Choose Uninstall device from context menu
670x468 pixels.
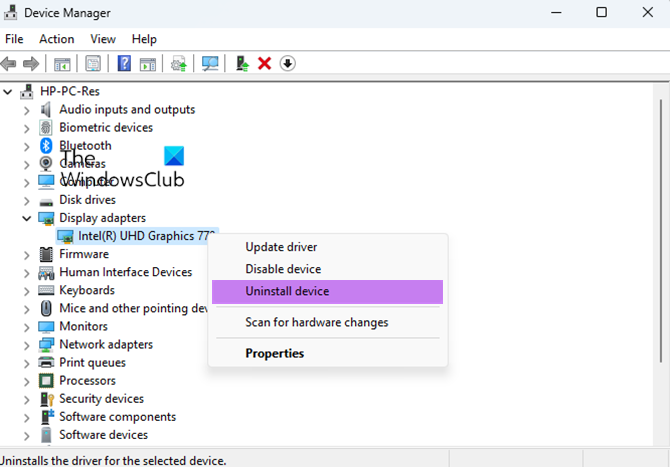point(327,291)
